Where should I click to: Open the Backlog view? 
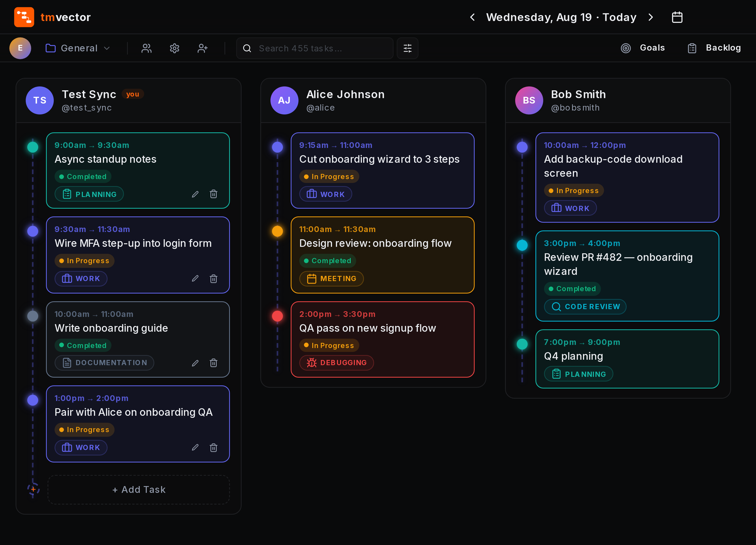[x=714, y=48]
